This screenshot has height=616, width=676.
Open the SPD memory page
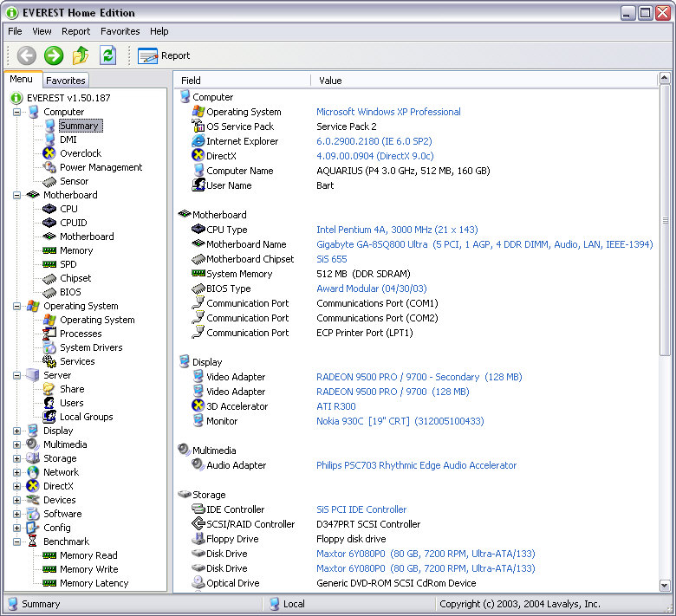(x=68, y=264)
